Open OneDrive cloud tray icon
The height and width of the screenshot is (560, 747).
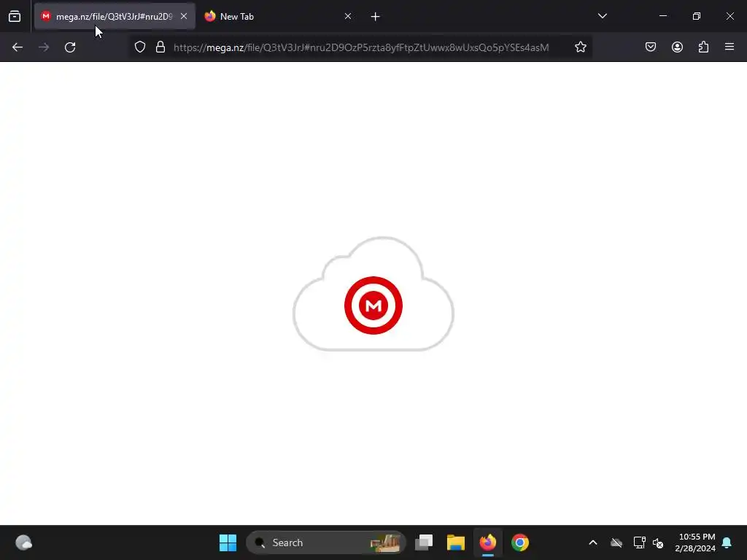616,542
